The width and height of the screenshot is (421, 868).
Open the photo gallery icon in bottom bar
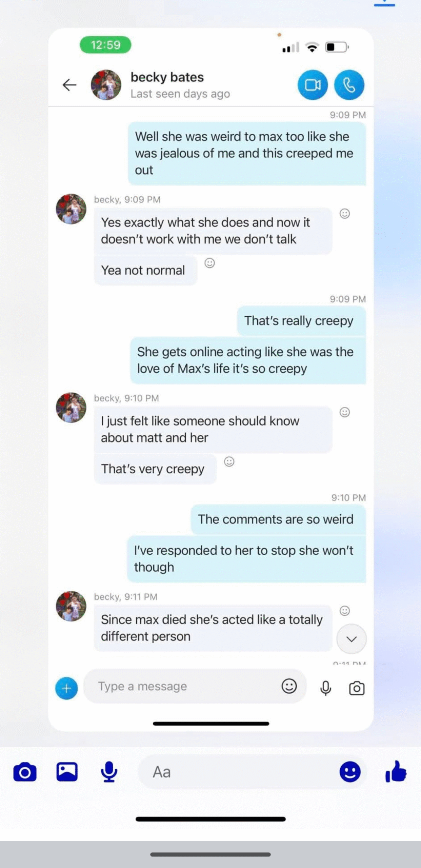click(67, 772)
